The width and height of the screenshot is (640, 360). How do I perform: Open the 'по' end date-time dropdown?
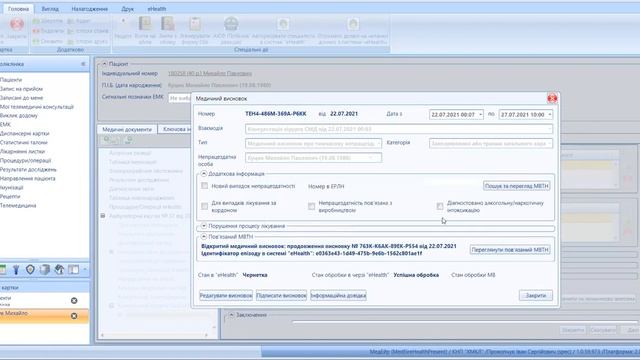549,115
